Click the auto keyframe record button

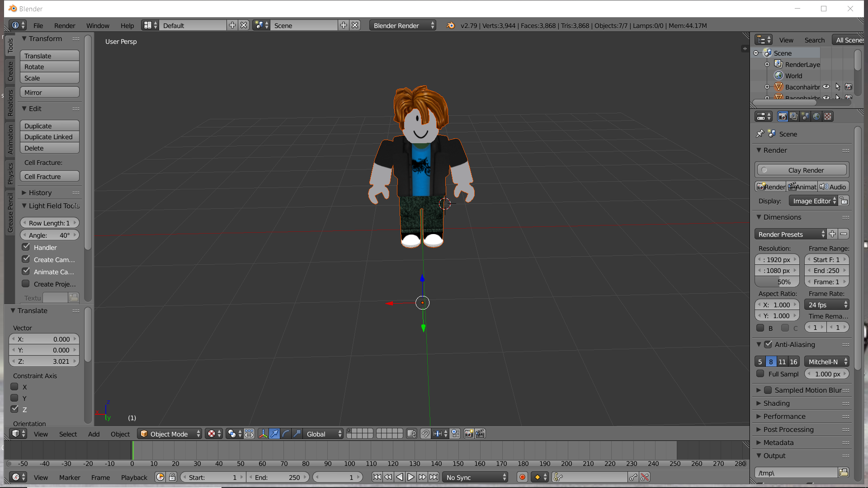523,477
